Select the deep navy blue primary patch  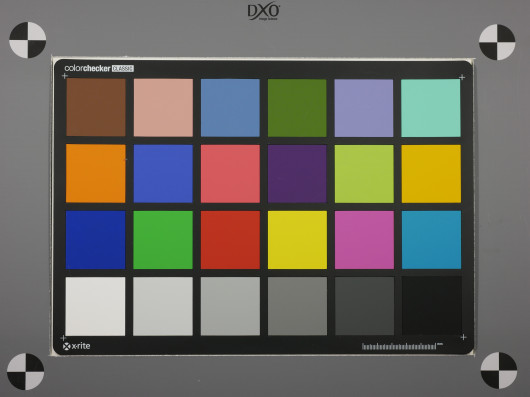[x=96, y=240]
